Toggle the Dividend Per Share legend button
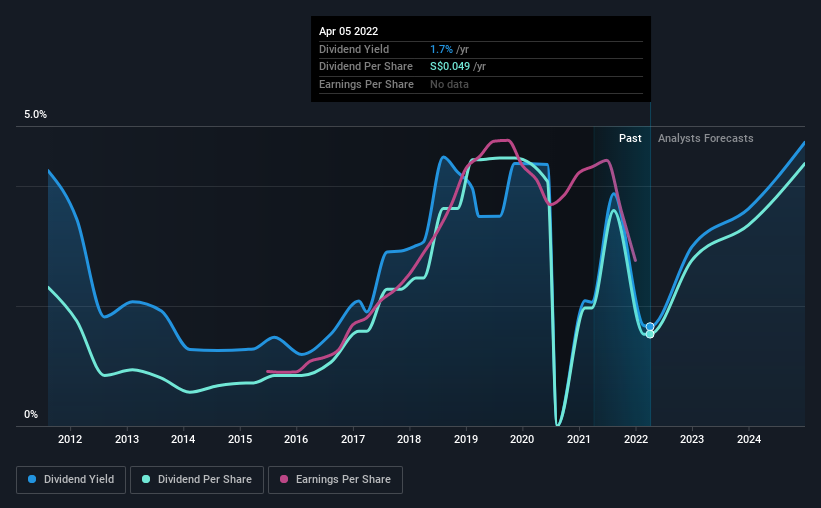This screenshot has width=821, height=508. pos(197,479)
